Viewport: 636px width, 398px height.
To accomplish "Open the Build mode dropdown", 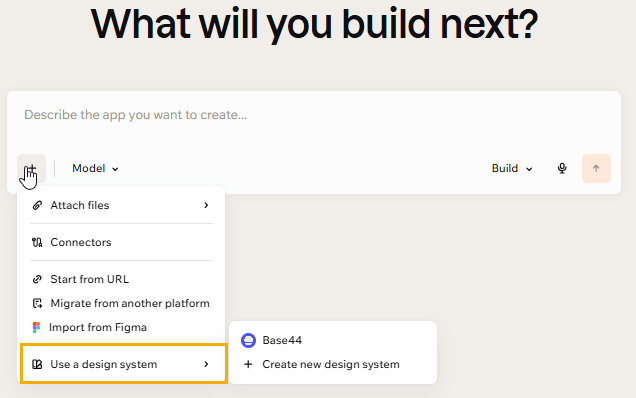I will pos(512,168).
